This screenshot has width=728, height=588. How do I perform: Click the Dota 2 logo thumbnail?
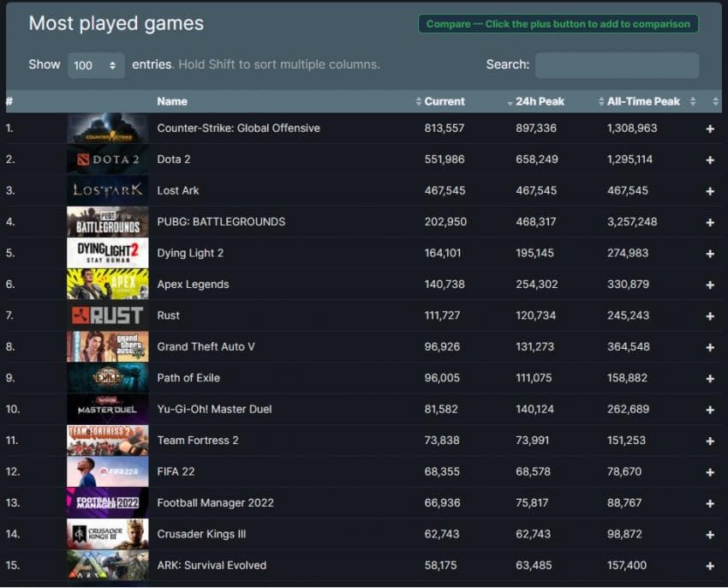108,159
